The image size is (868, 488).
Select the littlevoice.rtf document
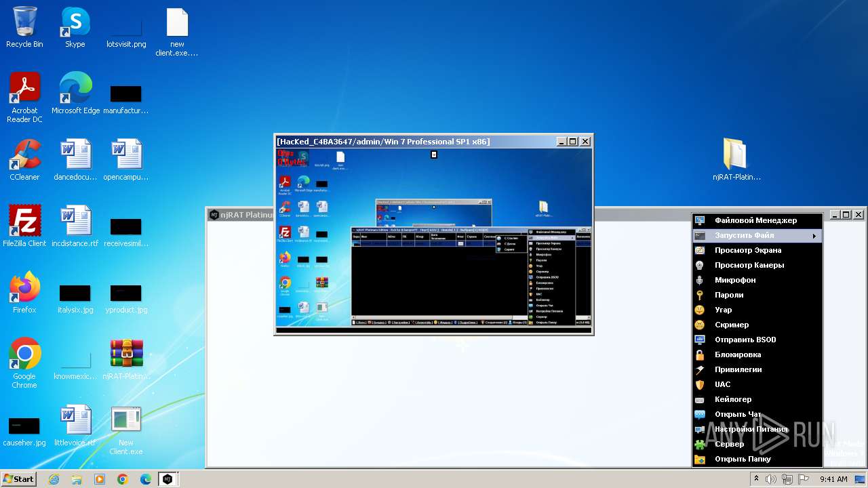[75, 426]
